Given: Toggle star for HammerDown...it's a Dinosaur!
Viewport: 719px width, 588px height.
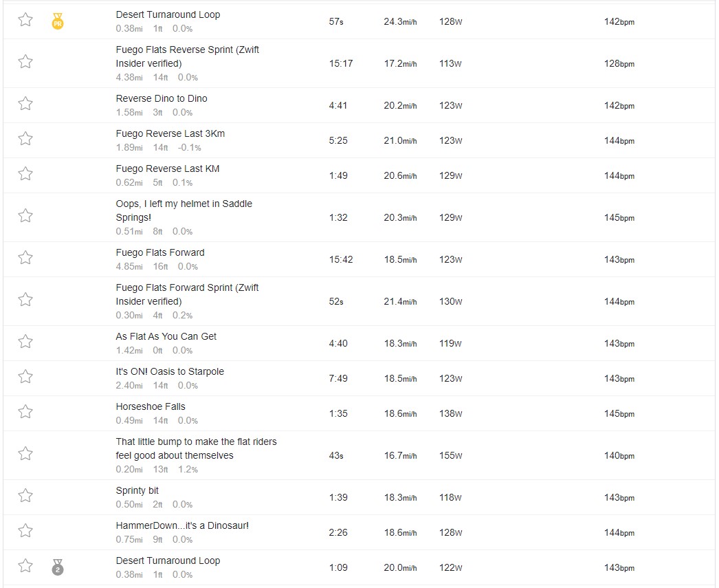Looking at the screenshot, I should tap(25, 531).
